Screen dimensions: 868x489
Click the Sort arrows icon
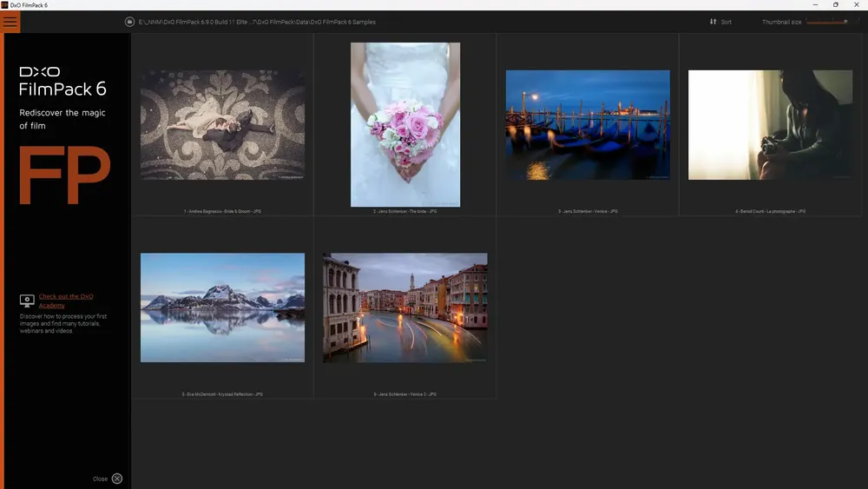[x=713, y=22]
